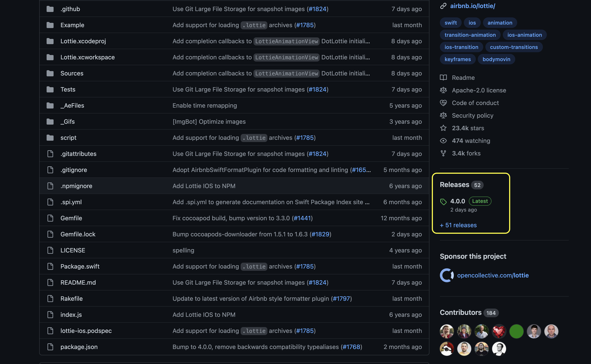Open the Apache-2.0 license link
Viewport: 591px width, 364px height.
479,90
